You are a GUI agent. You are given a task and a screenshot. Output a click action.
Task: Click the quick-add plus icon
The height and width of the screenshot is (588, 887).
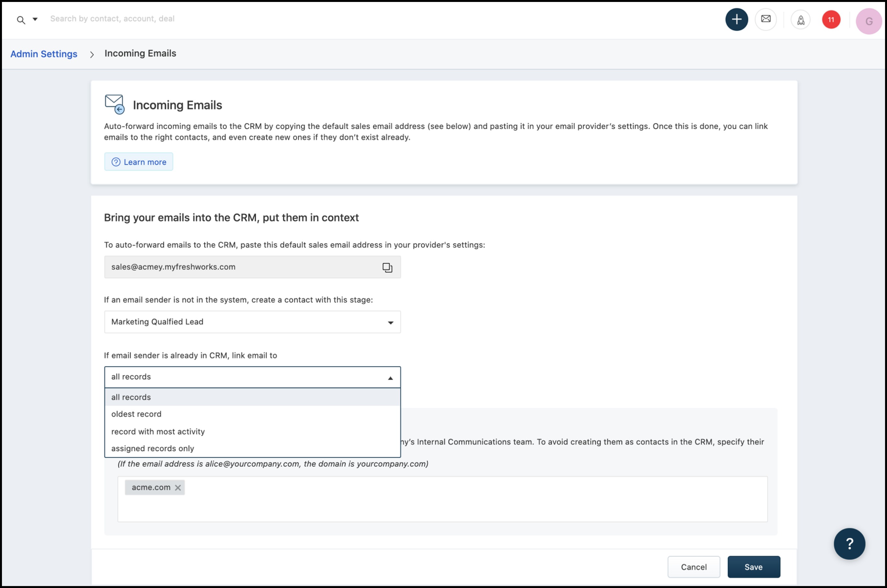(736, 20)
